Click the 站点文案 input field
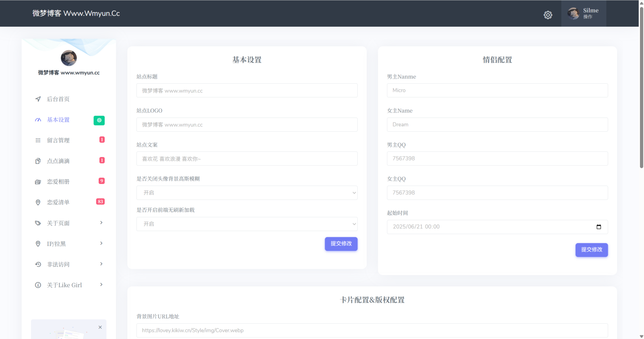The height and width of the screenshot is (339, 644). click(x=247, y=159)
